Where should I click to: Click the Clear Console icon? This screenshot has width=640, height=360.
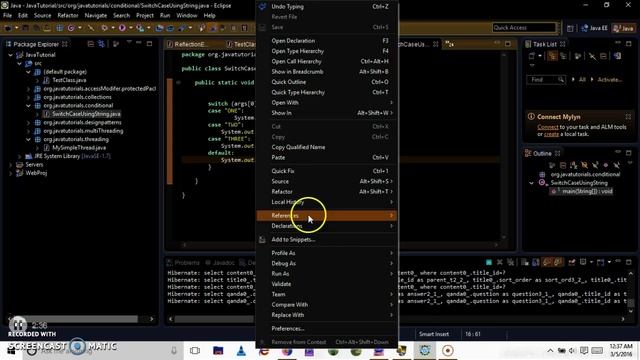coord(524,262)
